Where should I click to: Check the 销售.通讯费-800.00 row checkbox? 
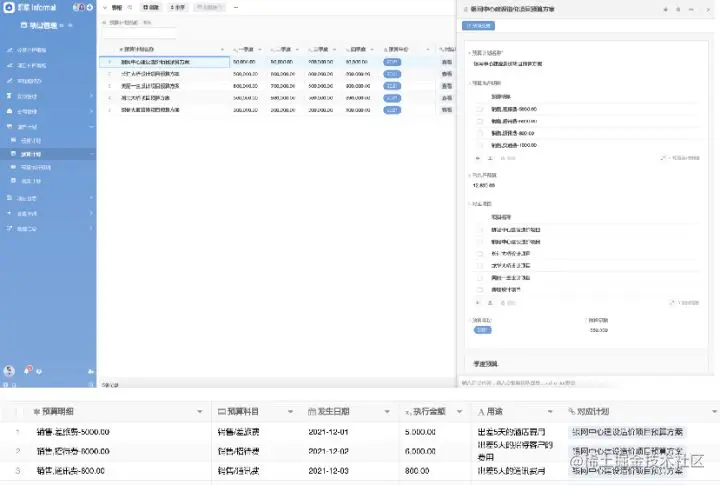(x=480, y=133)
